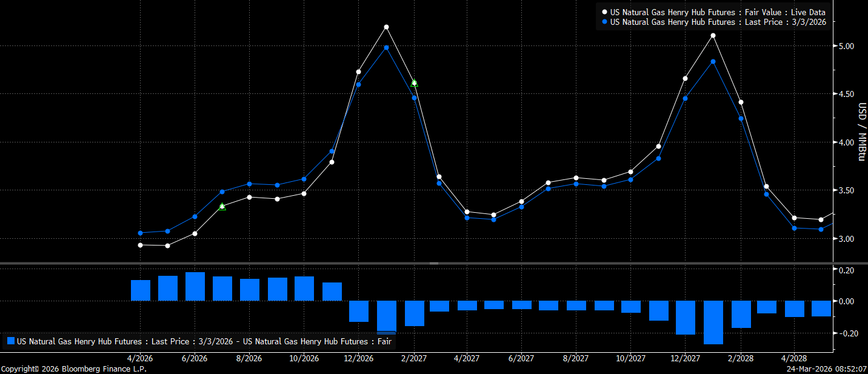
Task: Click the blue square in the spread legend
Action: pyautogui.click(x=10, y=341)
